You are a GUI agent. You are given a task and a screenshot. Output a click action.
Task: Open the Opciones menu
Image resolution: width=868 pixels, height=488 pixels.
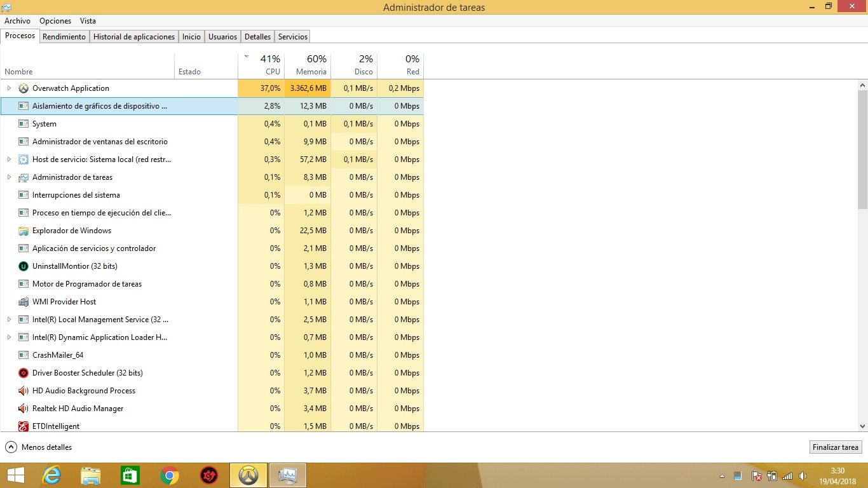pyautogui.click(x=55, y=20)
